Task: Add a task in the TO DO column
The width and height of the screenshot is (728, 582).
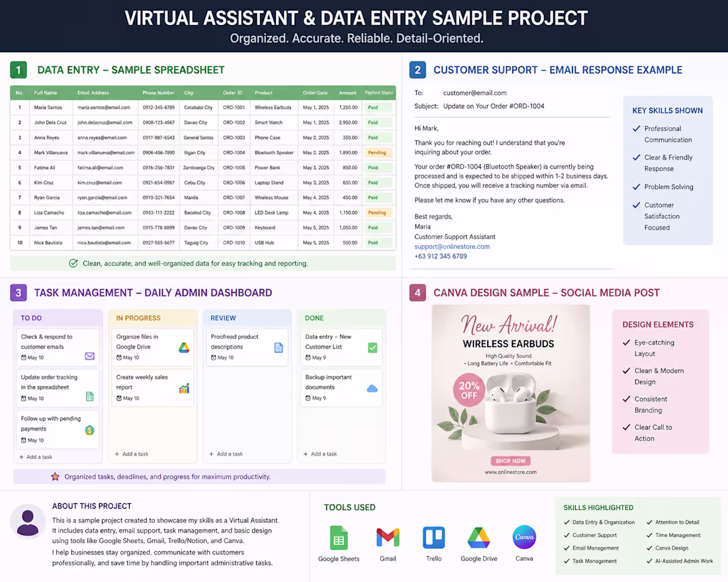Action: (36, 457)
